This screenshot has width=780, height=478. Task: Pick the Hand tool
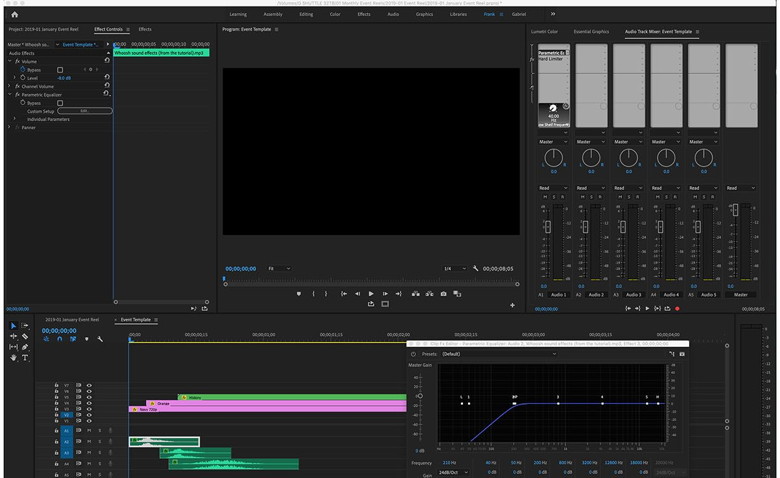[13, 357]
